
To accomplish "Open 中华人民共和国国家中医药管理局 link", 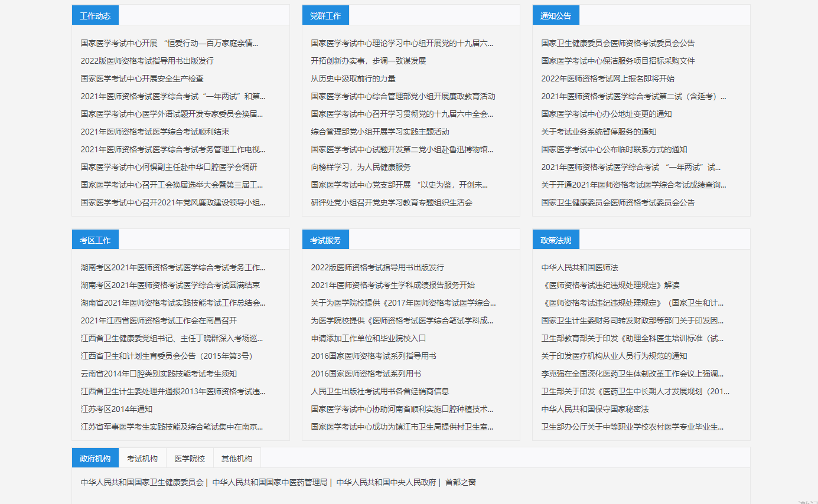I will point(270,482).
